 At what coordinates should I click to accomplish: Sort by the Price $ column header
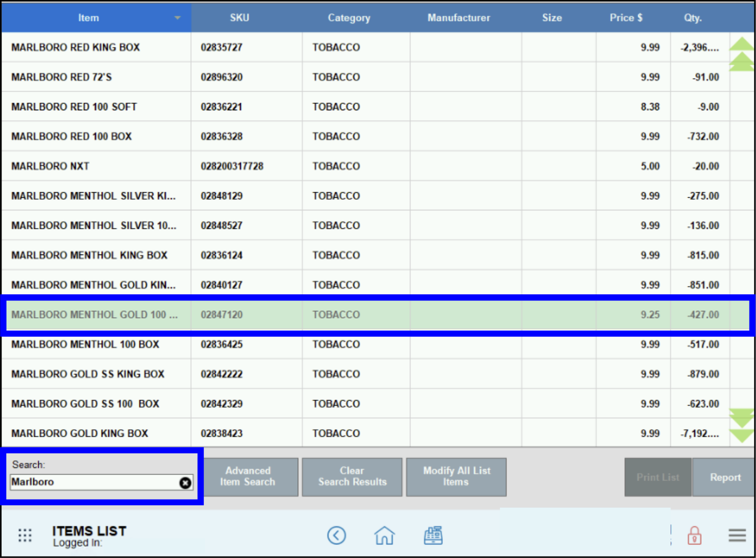(x=633, y=18)
